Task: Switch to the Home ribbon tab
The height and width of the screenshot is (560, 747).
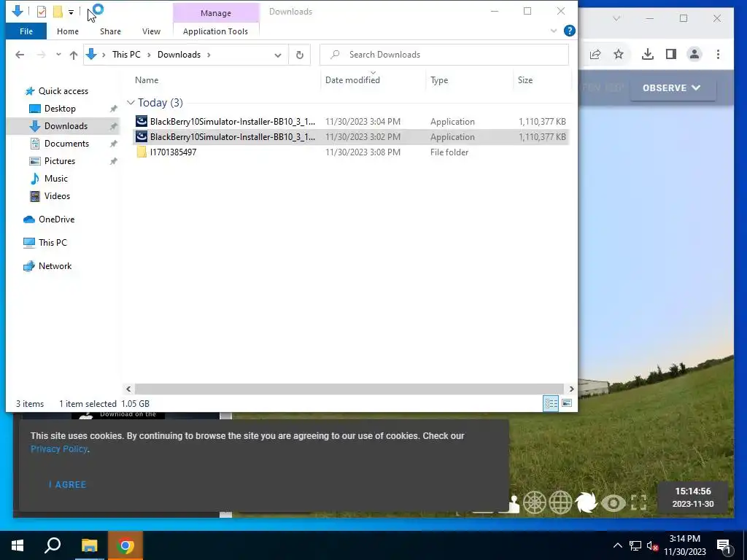Action: point(68,31)
